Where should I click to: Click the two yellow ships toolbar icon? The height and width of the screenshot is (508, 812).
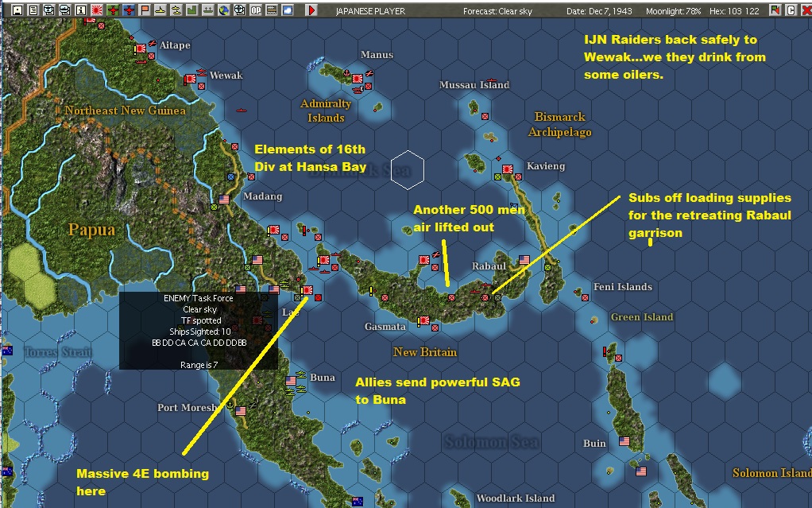[x=176, y=10]
